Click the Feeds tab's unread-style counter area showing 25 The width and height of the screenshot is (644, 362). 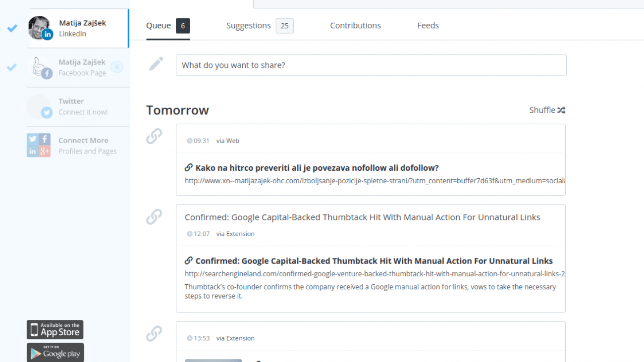tap(285, 25)
